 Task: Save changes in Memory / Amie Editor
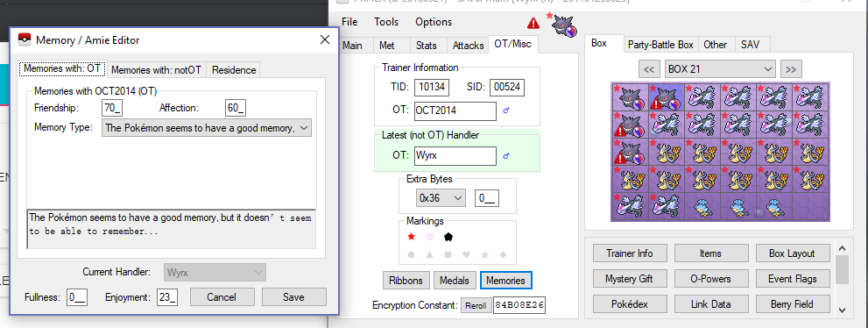click(x=294, y=297)
